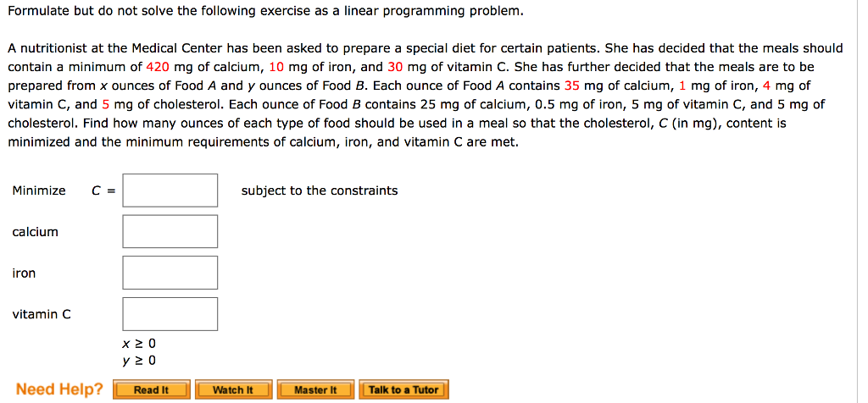Click the 'subject to the constraints' text
The height and width of the screenshot is (403, 868).
pos(320,190)
